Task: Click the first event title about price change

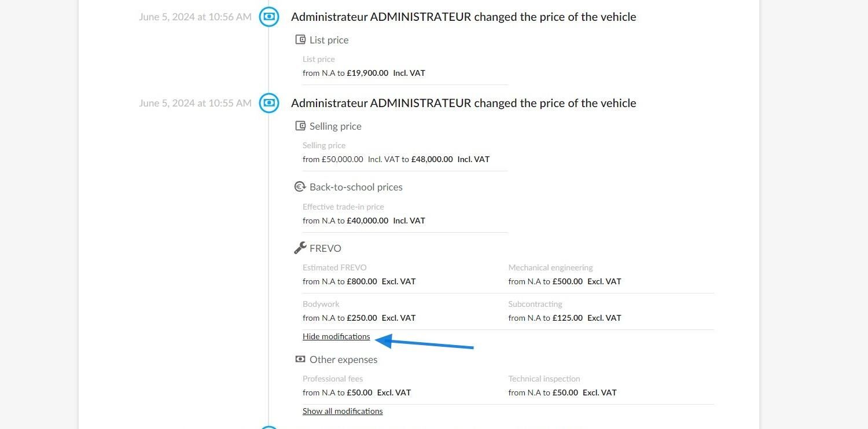Action: click(464, 17)
